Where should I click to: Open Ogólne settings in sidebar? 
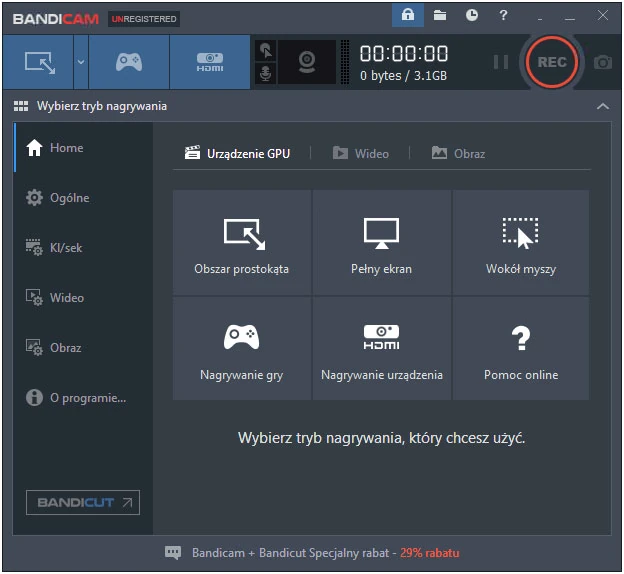tap(83, 198)
